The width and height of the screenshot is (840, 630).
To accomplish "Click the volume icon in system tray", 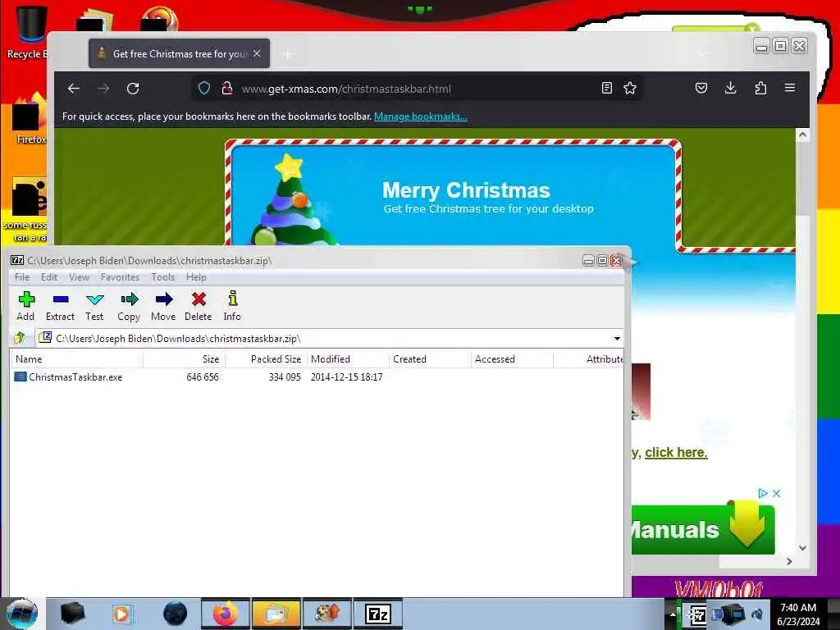I will click(x=757, y=614).
